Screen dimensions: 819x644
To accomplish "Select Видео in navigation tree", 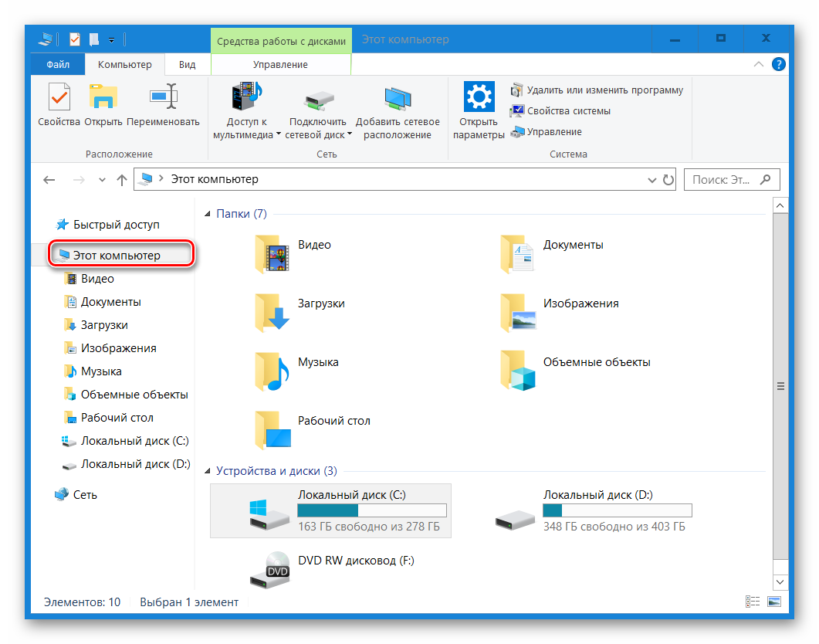I will tap(90, 279).
